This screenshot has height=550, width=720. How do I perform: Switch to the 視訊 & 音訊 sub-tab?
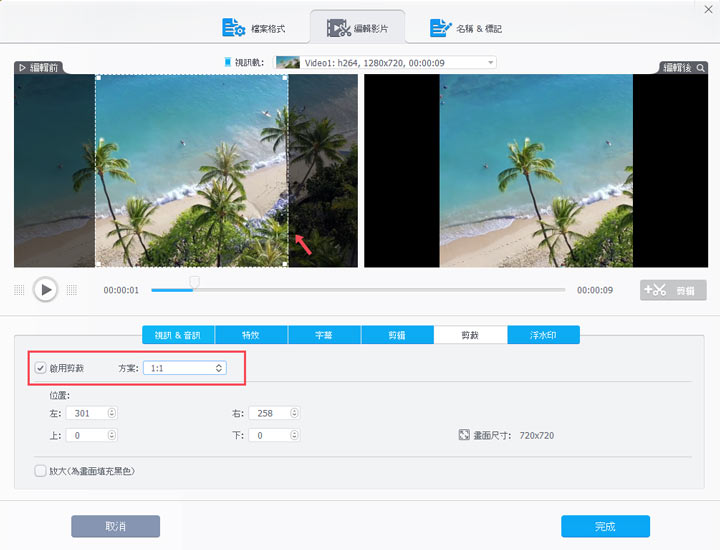coord(178,335)
